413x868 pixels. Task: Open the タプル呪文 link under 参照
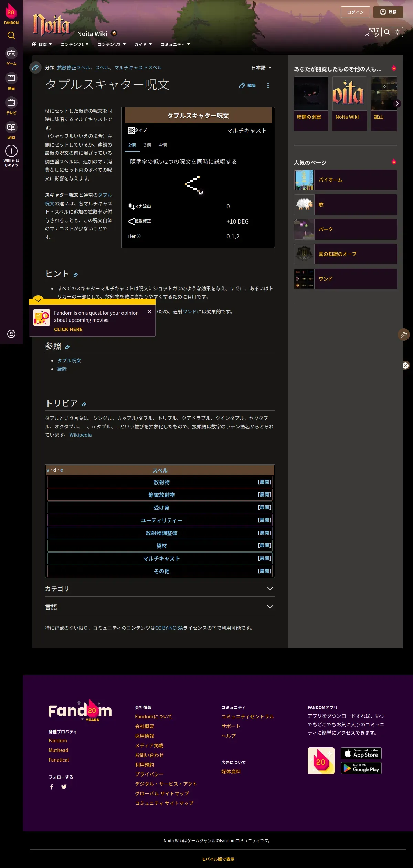[69, 361]
